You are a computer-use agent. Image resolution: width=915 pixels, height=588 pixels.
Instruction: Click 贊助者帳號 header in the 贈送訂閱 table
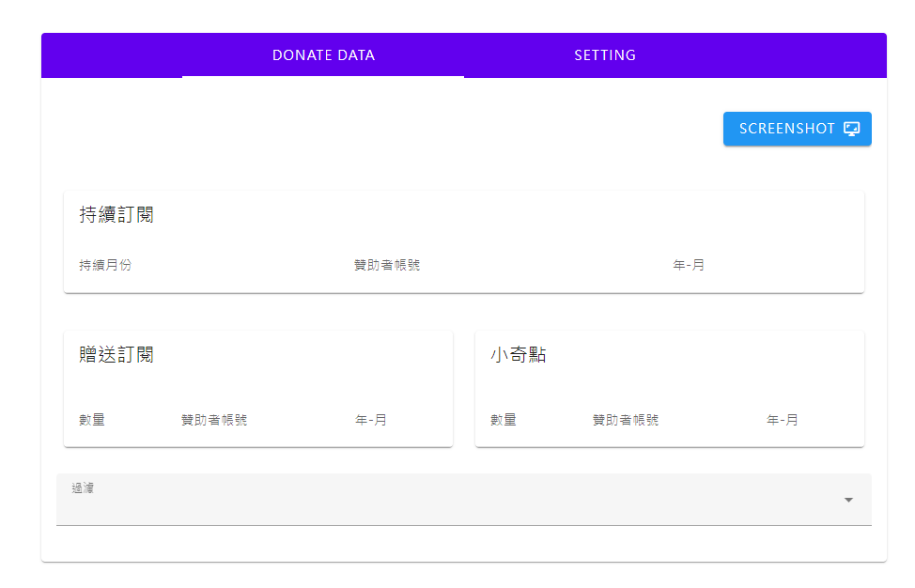(x=214, y=420)
